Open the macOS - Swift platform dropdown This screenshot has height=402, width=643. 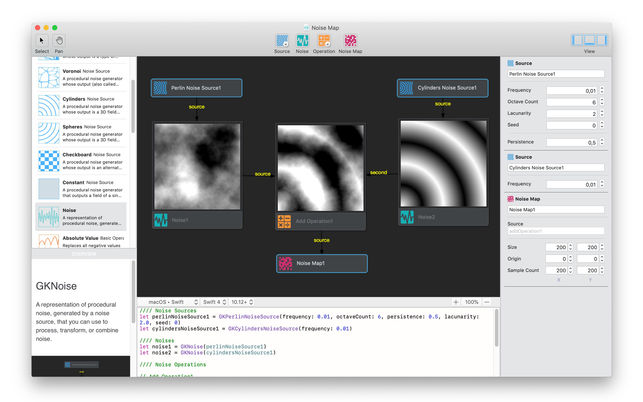[x=170, y=302]
